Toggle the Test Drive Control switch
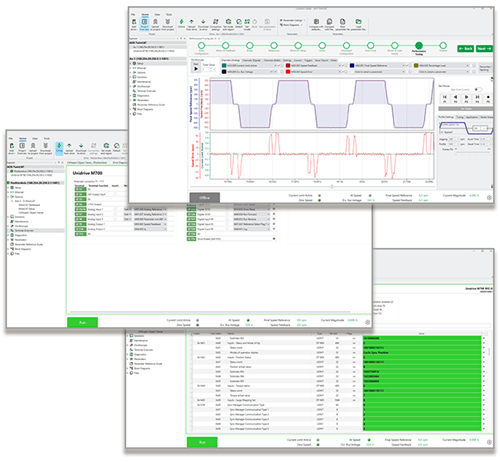 coord(478,89)
